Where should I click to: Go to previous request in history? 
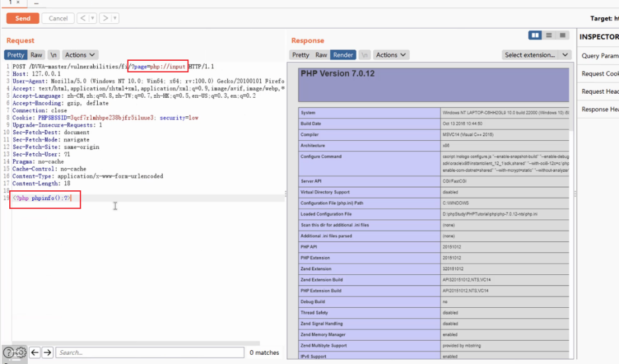coord(83,18)
